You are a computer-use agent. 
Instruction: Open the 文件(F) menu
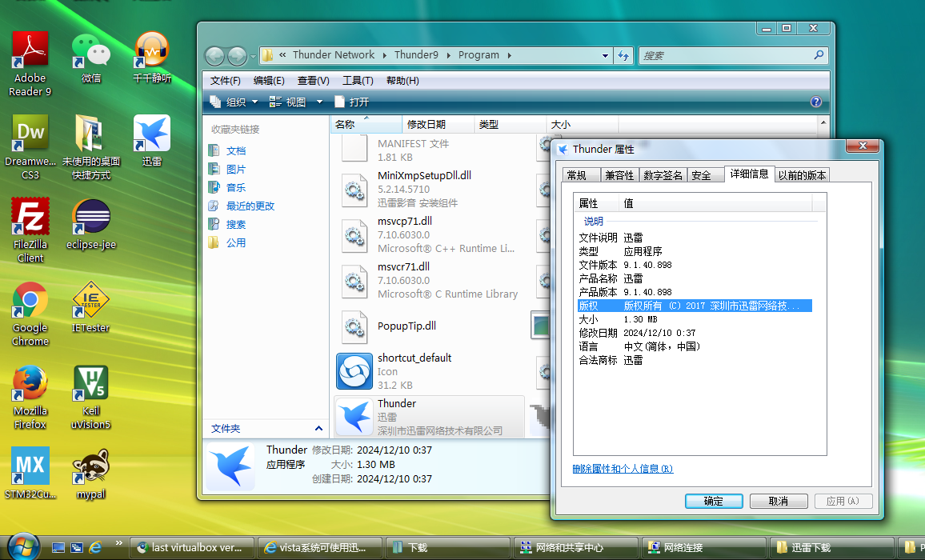(226, 81)
